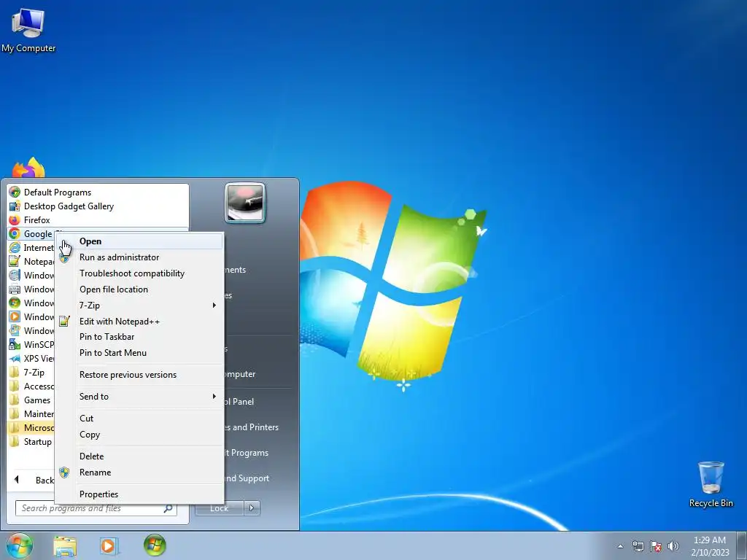Expand the Accessories folder in the Start menu
Screen dimensions: 747x560
click(x=31, y=386)
